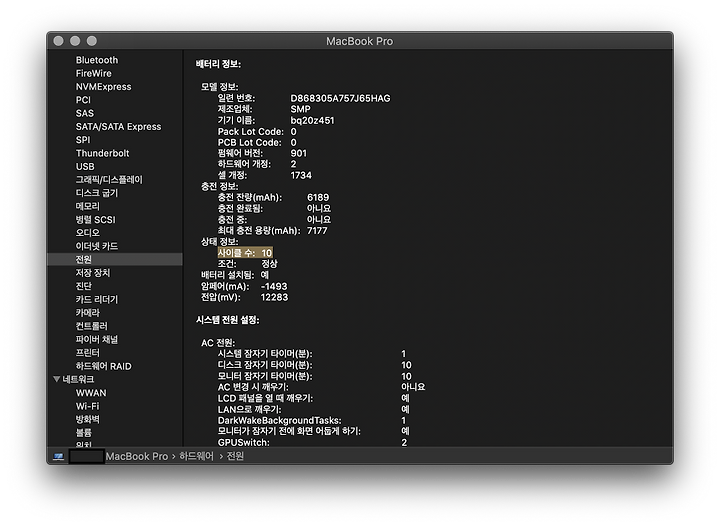This screenshot has width=720, height=526.
Task: Open the Thunderbolt sidebar entry
Action: point(102,153)
